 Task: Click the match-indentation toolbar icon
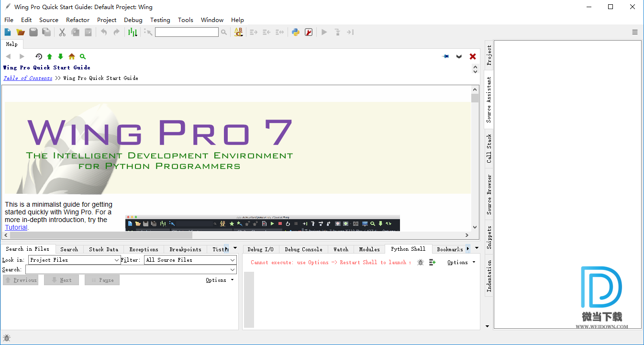point(280,32)
